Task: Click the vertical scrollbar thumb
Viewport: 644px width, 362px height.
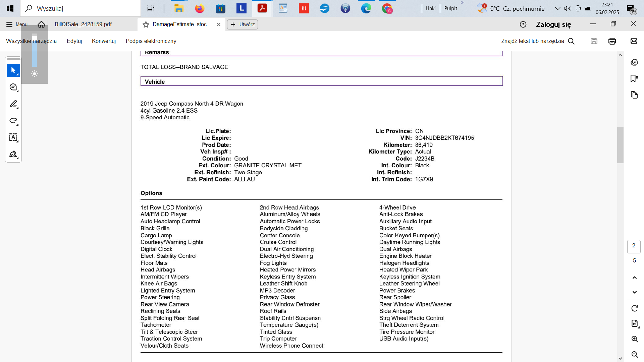Action: (620, 145)
